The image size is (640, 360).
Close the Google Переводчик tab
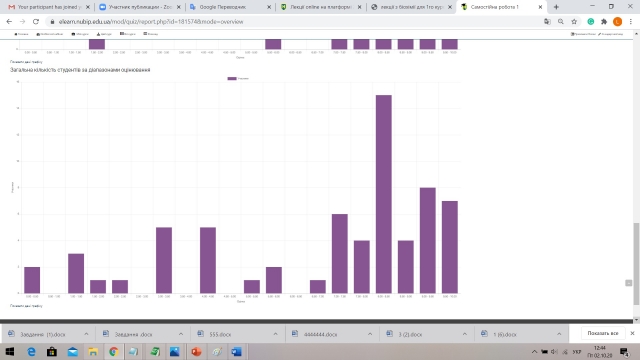pos(269,7)
